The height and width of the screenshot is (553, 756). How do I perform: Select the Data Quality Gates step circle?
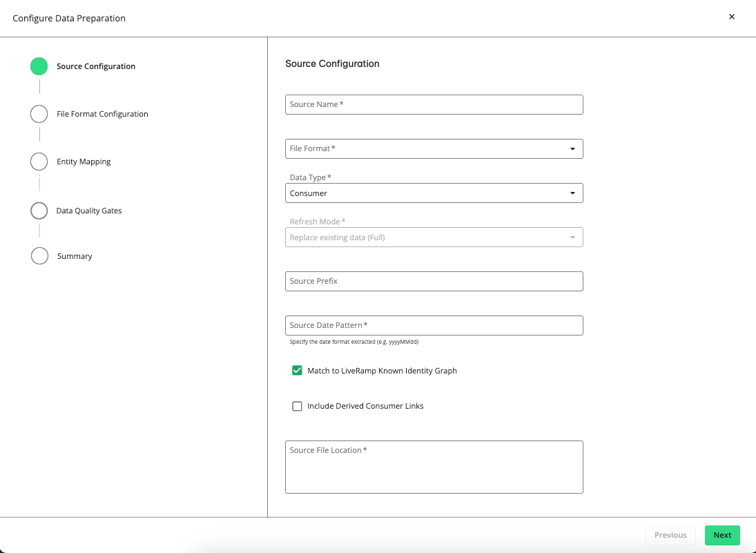click(39, 211)
